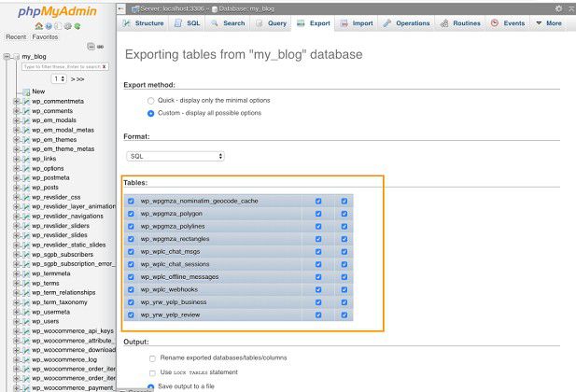Toggle structure checkbox for wp_wpgmza_rectangles
The width and height of the screenshot is (576, 392).
point(318,239)
